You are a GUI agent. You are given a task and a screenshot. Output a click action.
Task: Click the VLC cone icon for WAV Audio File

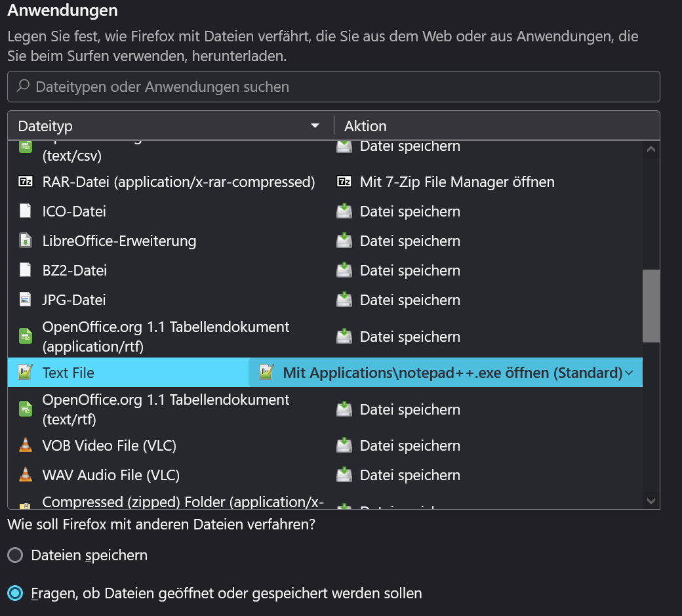click(26, 475)
